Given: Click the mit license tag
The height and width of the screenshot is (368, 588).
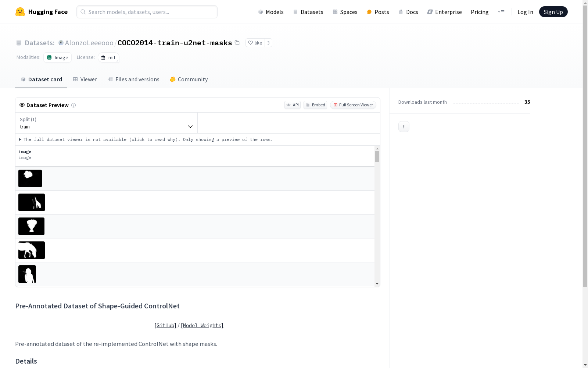Looking at the screenshot, I should [109, 57].
